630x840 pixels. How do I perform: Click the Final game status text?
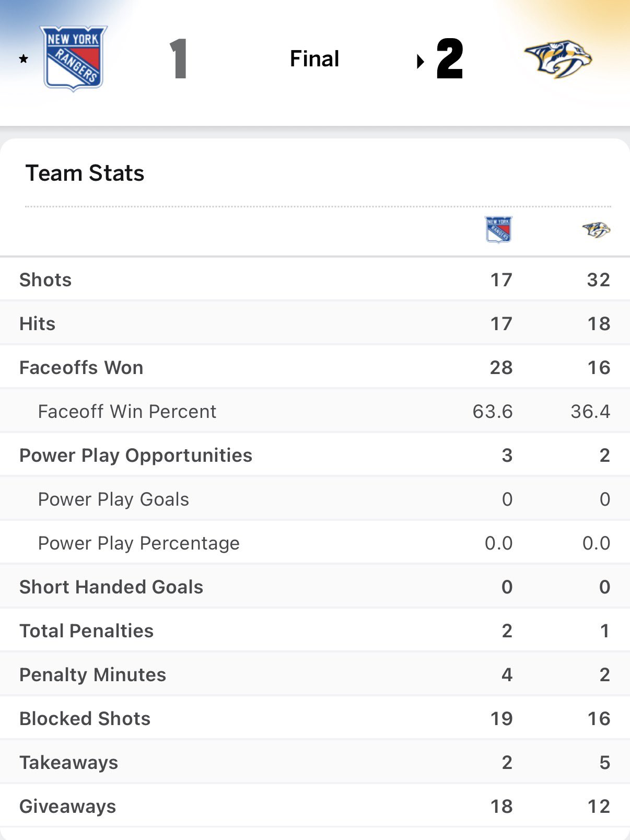(x=314, y=59)
